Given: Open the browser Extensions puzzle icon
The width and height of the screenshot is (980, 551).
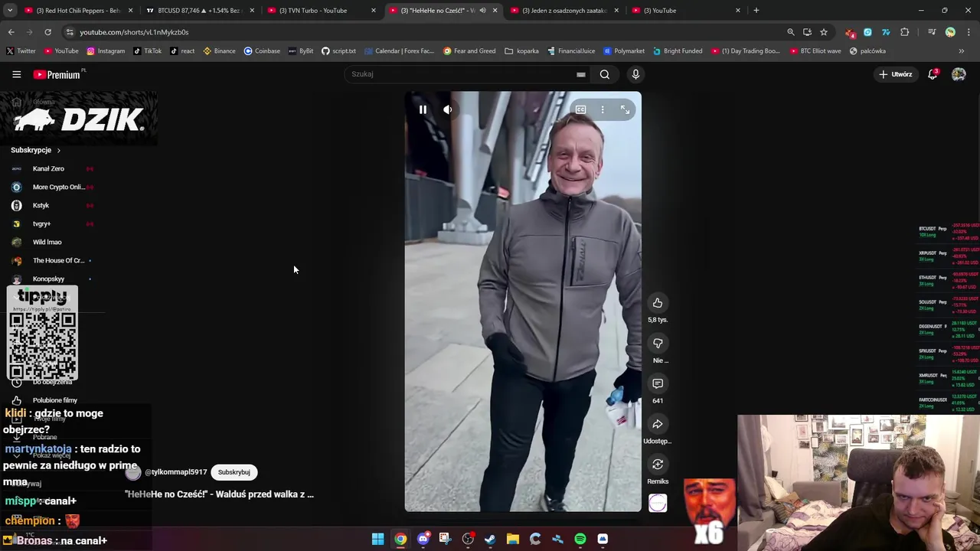Looking at the screenshot, I should tap(905, 32).
